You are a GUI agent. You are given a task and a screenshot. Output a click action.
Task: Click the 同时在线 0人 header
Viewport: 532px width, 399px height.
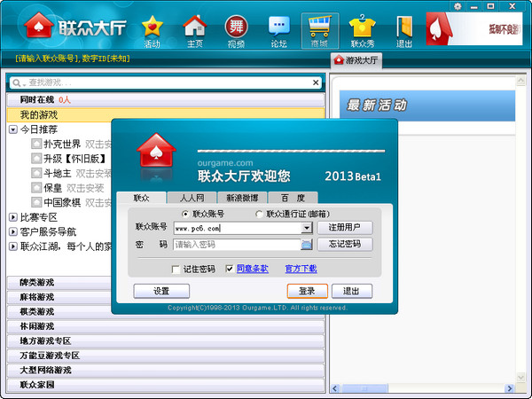point(166,99)
